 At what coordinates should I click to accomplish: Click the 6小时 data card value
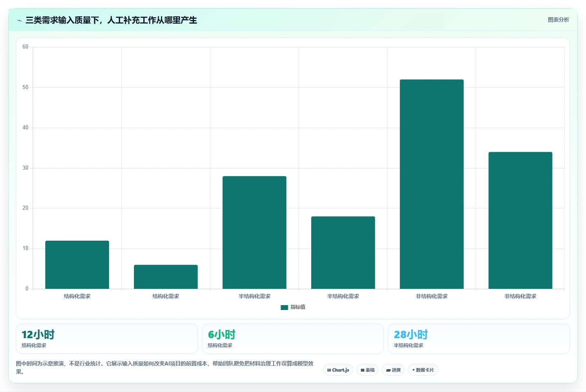coord(222,334)
